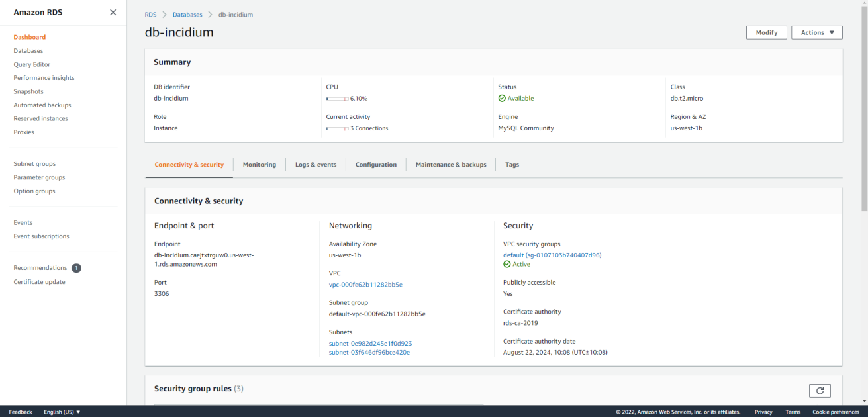
Task: Click the endpoint address text
Action: (x=204, y=259)
